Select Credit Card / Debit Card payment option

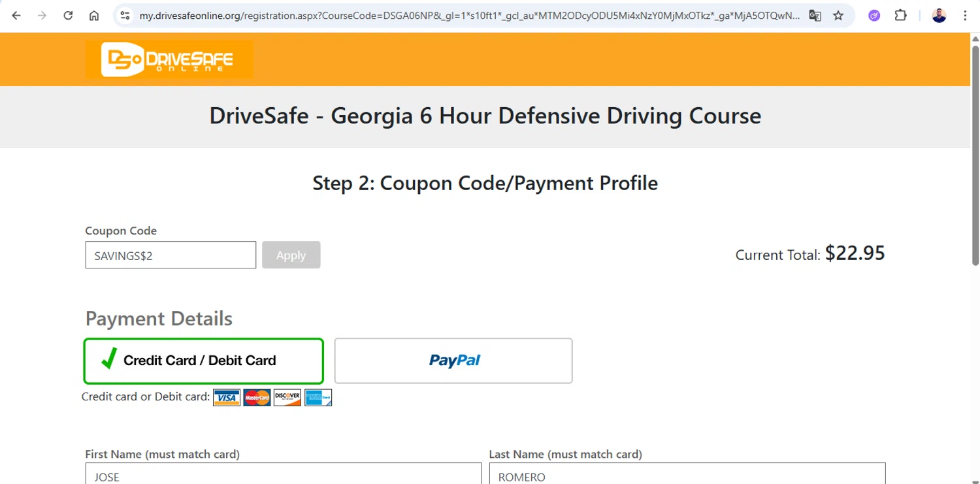pyautogui.click(x=204, y=361)
